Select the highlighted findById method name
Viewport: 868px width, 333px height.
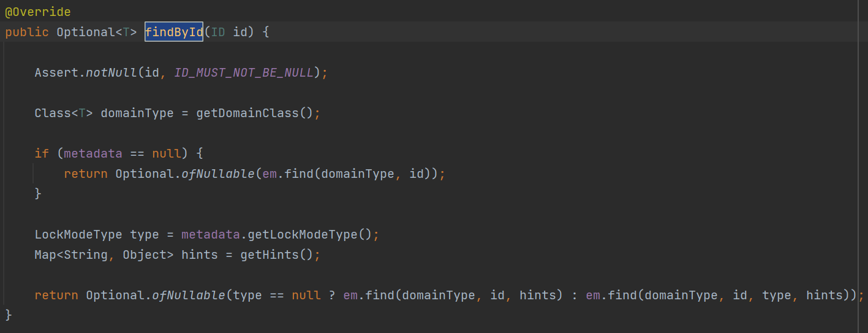[x=174, y=32]
